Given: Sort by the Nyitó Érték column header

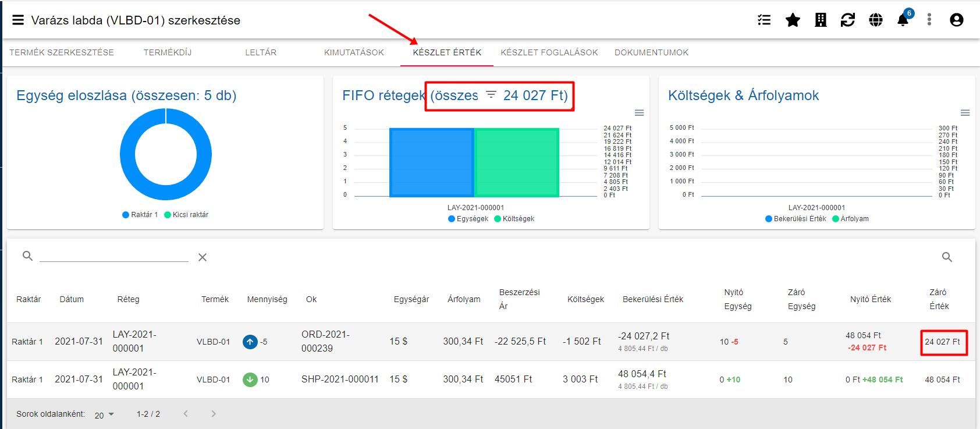Looking at the screenshot, I should pyautogui.click(x=871, y=299).
